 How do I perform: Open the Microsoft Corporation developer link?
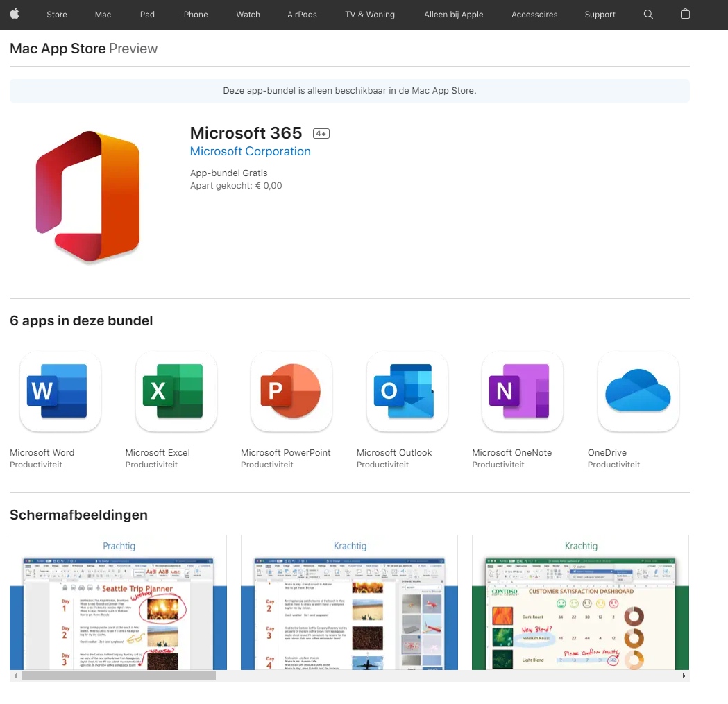click(x=251, y=151)
